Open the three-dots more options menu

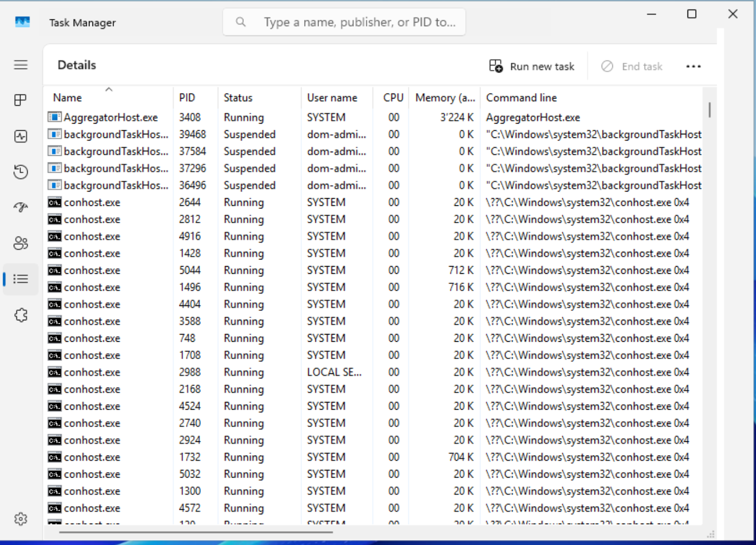694,66
